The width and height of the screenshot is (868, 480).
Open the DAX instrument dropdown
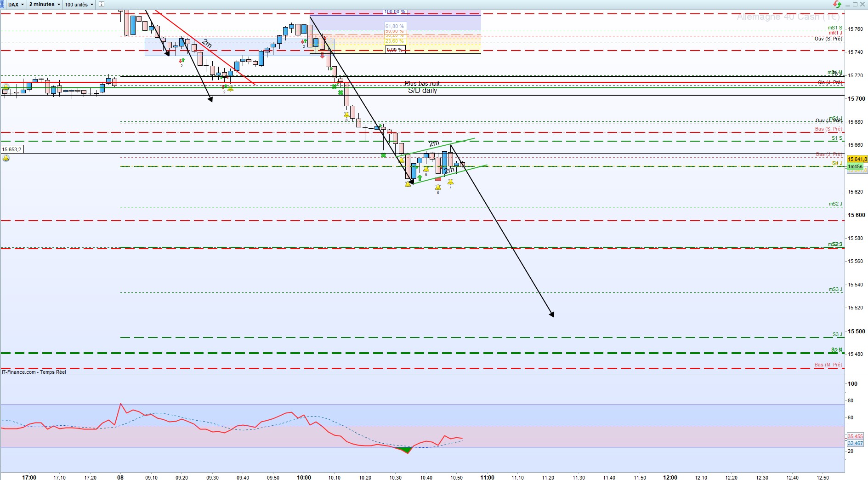(16, 4)
